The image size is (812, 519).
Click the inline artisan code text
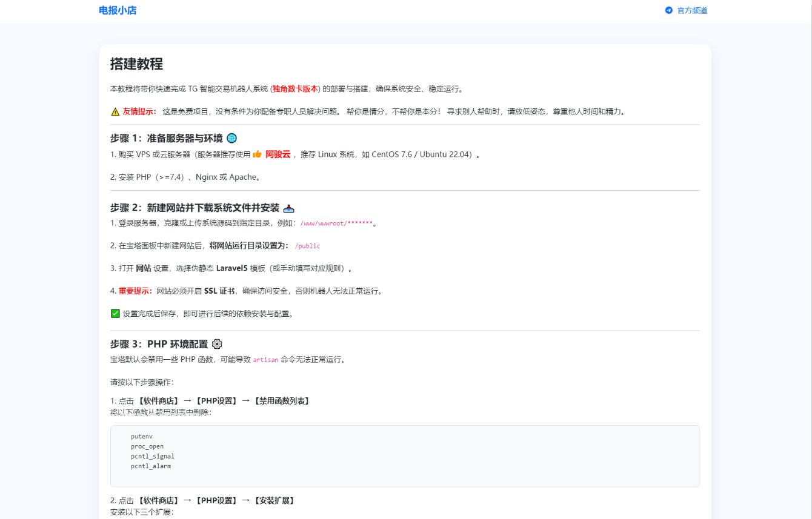tap(265, 359)
